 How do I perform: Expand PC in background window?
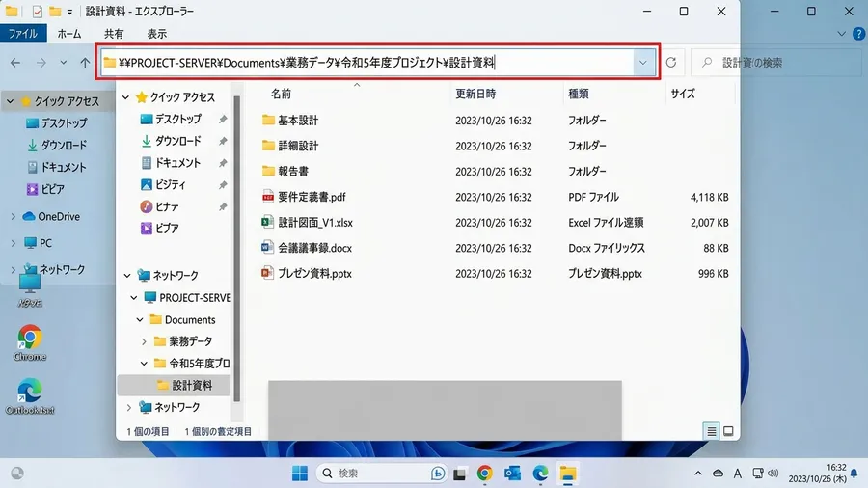pyautogui.click(x=14, y=243)
